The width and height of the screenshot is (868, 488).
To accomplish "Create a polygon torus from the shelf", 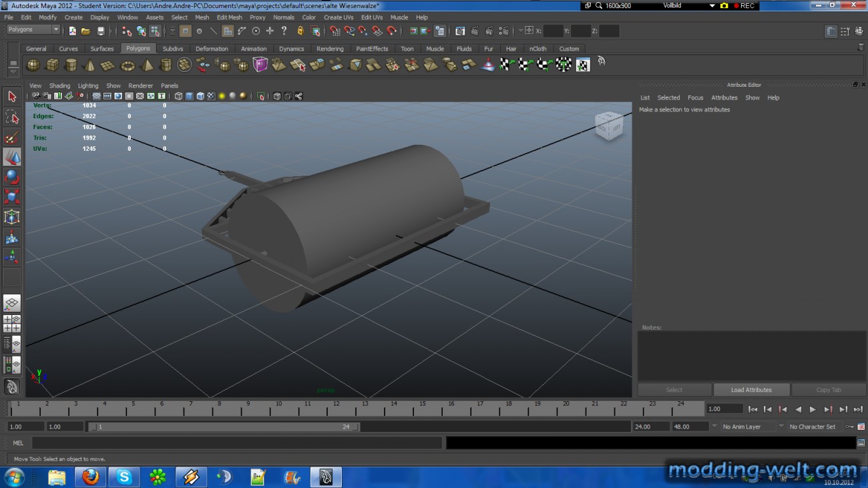I will tap(128, 65).
